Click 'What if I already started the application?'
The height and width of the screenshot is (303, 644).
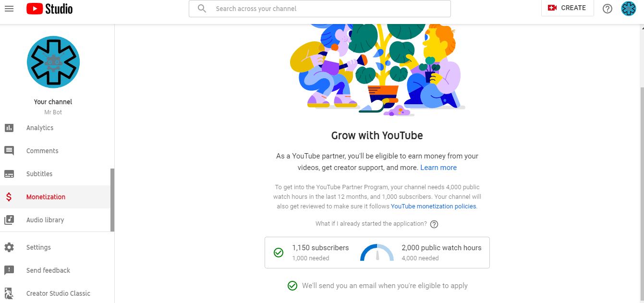(371, 224)
